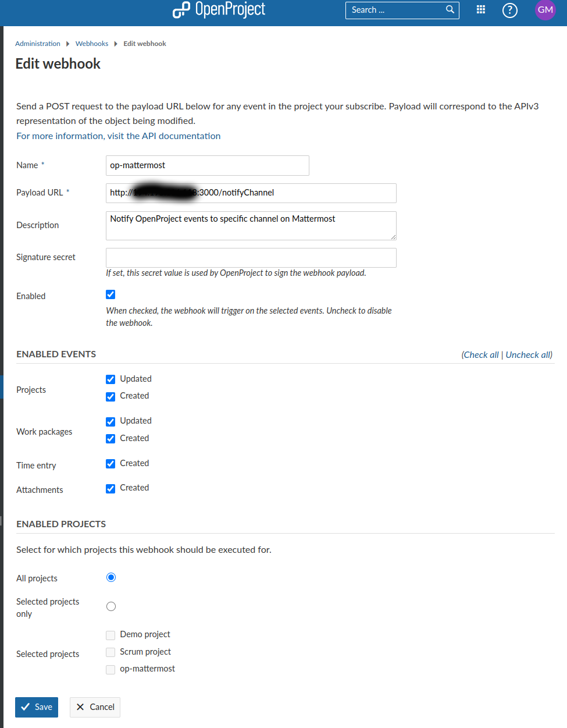Click the Save button
The height and width of the screenshot is (728, 567).
click(37, 707)
